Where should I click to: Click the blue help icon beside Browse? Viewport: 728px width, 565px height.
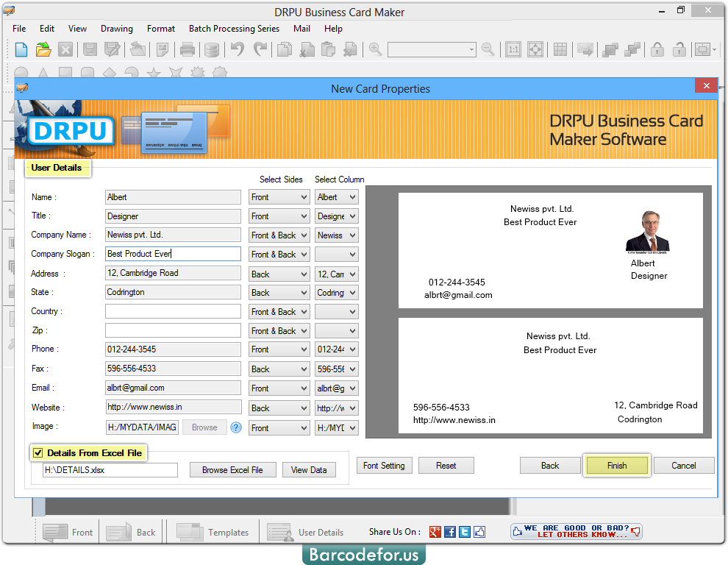coord(236,427)
